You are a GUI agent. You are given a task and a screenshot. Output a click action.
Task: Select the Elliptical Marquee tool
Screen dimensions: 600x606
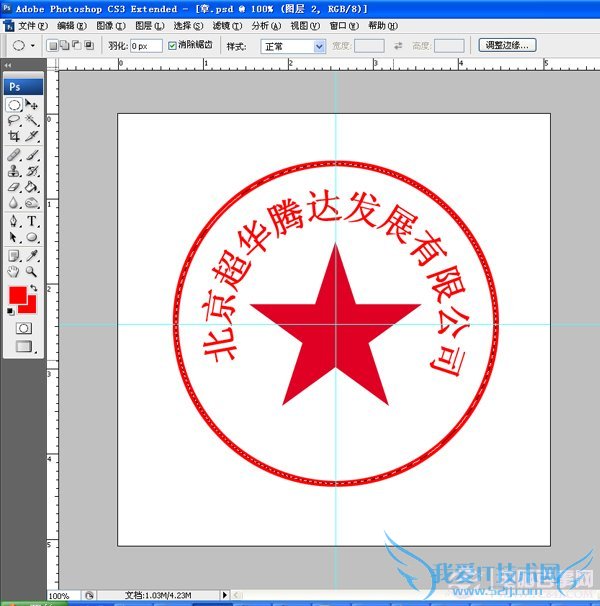(x=15, y=105)
